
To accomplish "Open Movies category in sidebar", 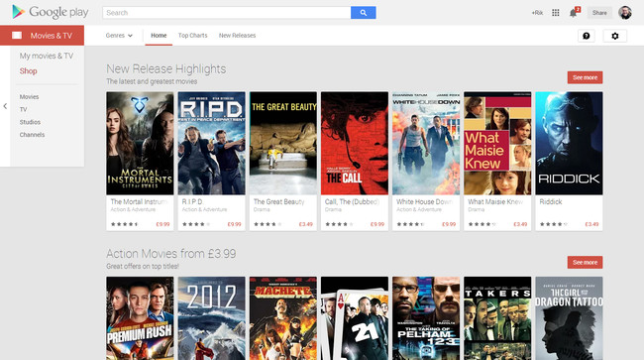I will coord(29,97).
